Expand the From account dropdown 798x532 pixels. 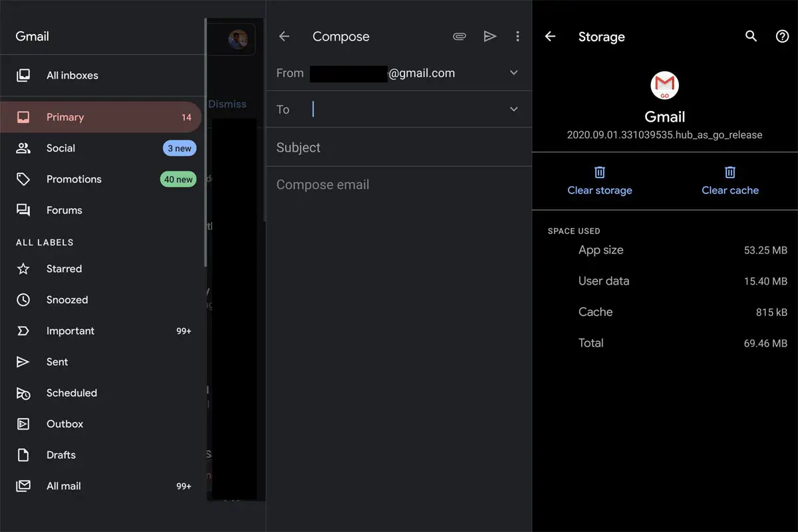point(513,72)
